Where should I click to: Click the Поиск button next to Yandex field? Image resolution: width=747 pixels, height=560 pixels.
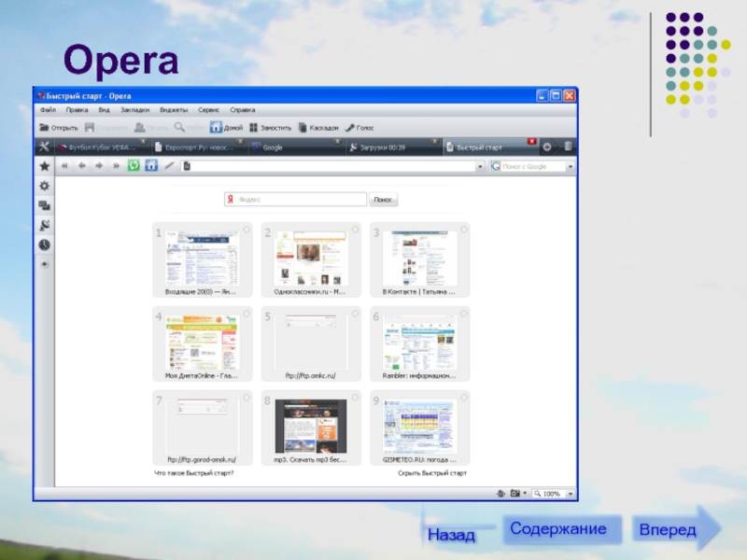383,200
